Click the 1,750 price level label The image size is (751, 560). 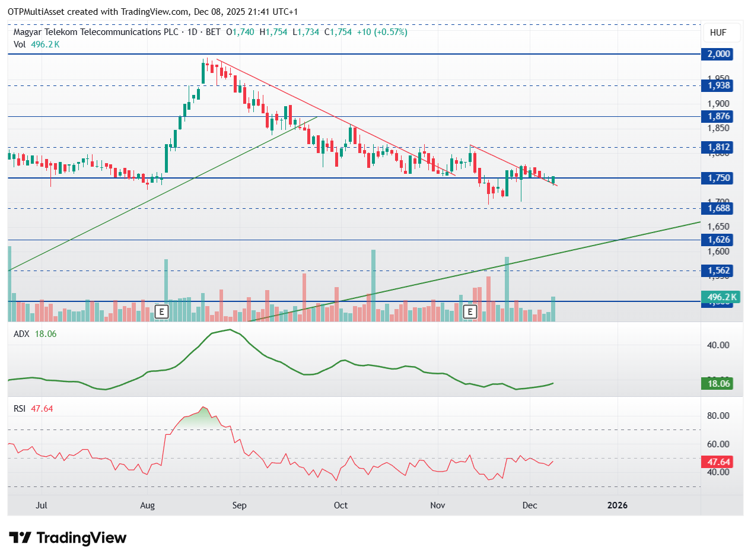tap(717, 178)
